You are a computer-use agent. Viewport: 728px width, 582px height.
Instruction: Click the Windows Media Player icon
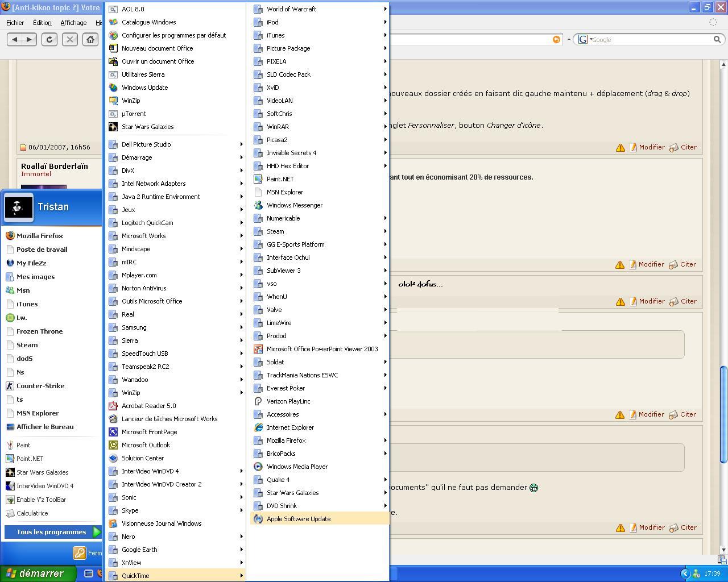258,467
